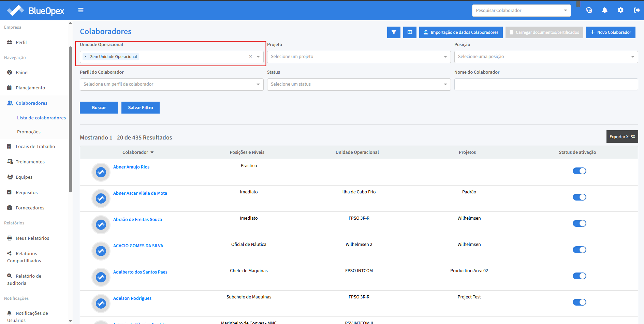The height and width of the screenshot is (324, 644).
Task: Open the Pesquisar Colaborador dropdown
Action: click(521, 11)
